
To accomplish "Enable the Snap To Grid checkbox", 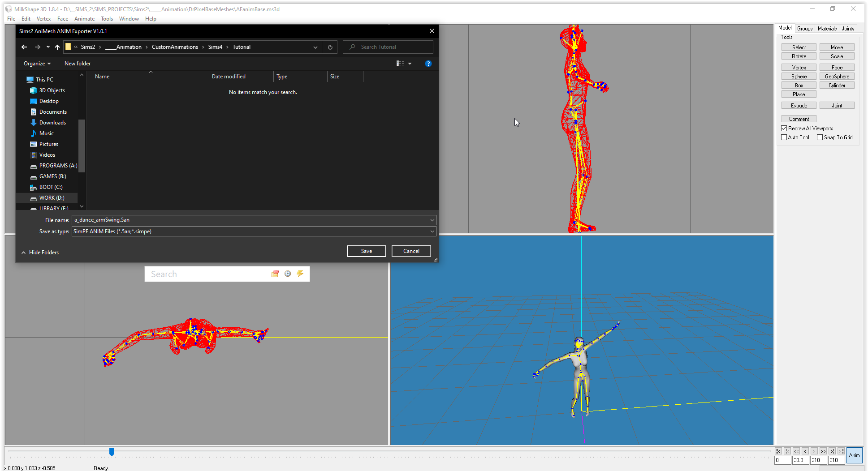I will [x=820, y=137].
